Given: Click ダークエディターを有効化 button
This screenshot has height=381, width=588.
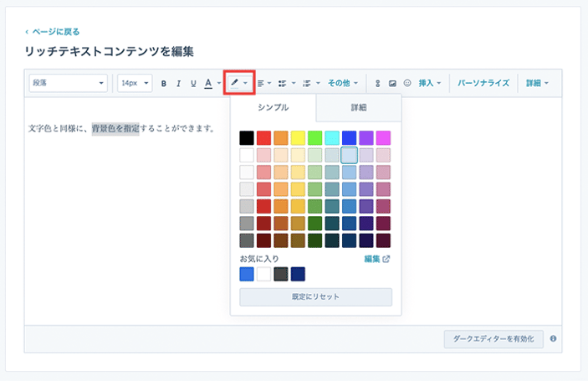Looking at the screenshot, I should click(x=493, y=339).
